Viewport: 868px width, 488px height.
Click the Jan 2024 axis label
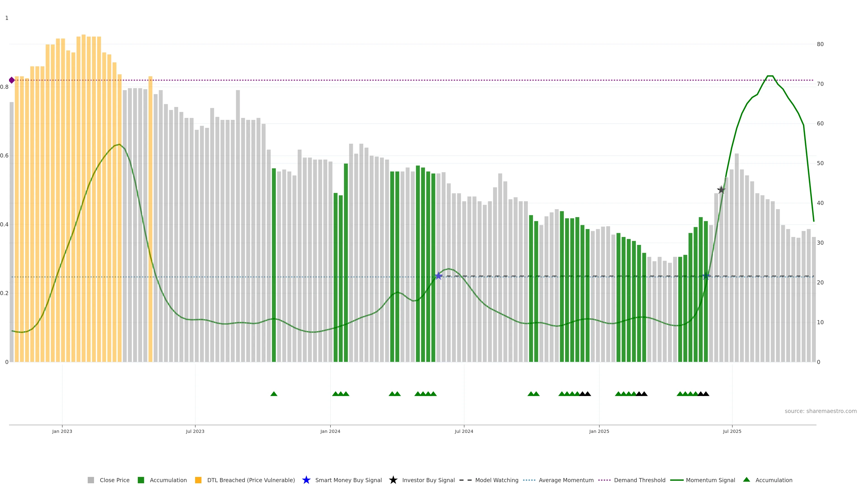[330, 431]
